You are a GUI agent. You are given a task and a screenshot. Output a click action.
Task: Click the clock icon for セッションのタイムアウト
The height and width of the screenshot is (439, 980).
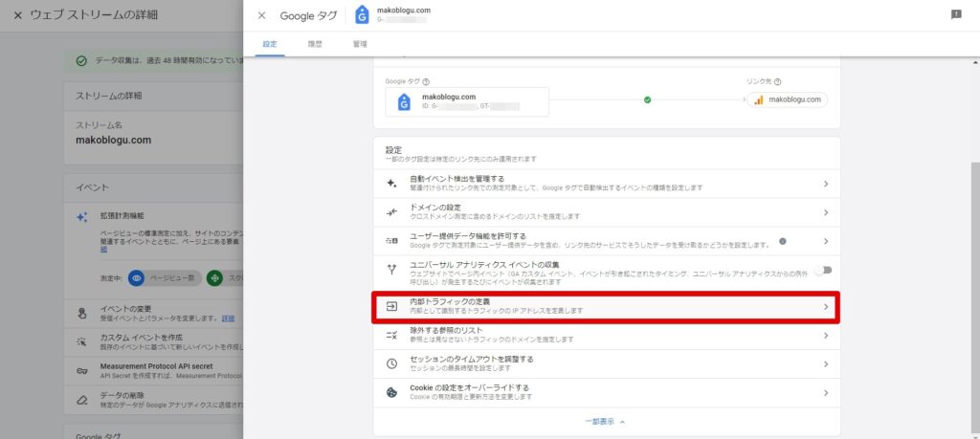(x=391, y=364)
